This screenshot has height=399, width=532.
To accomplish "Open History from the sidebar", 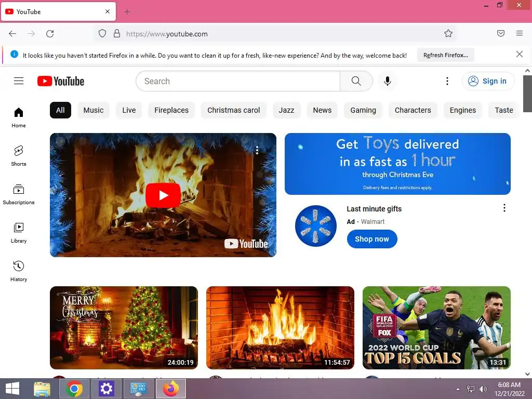I will pos(19,271).
